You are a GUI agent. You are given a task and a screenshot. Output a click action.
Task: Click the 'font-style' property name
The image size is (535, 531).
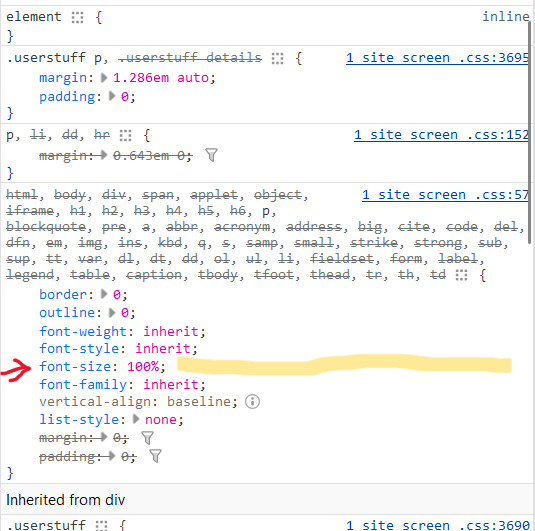coord(79,349)
